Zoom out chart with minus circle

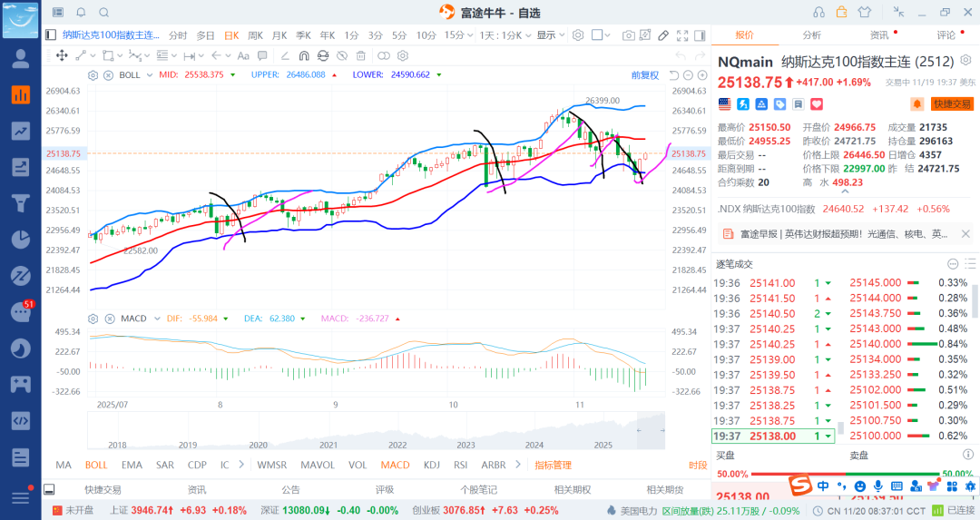coord(688,75)
